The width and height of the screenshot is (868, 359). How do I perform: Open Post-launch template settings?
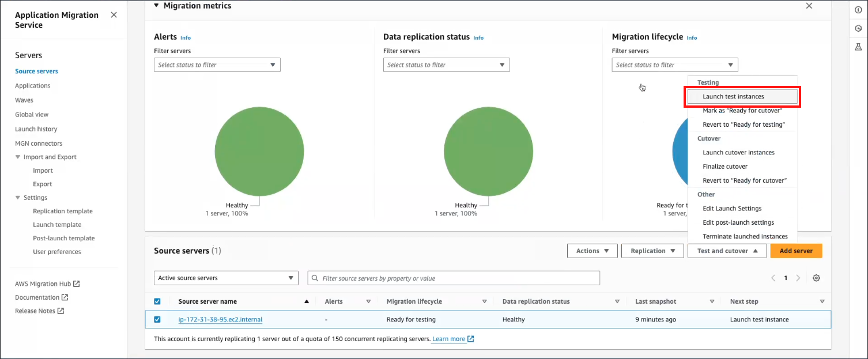(x=64, y=239)
